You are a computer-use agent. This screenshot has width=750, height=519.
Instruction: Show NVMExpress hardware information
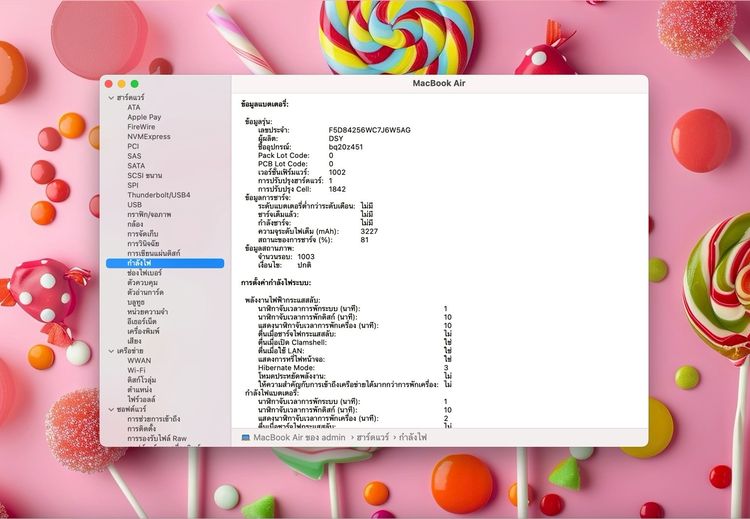click(x=148, y=137)
